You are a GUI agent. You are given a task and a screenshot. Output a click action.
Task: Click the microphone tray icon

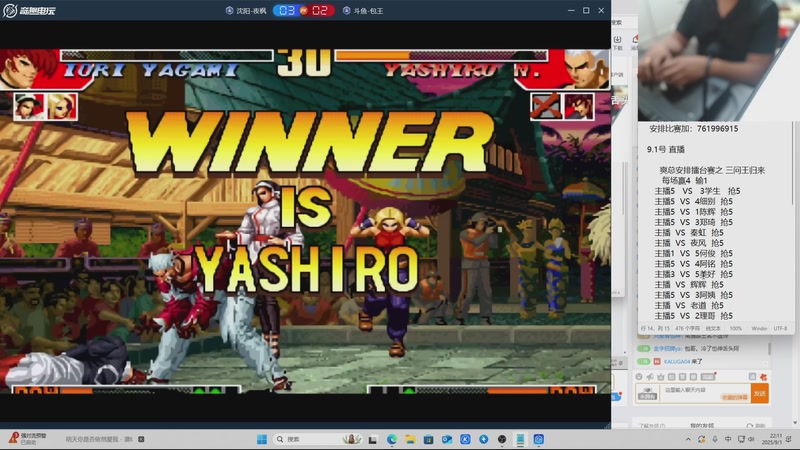715,439
